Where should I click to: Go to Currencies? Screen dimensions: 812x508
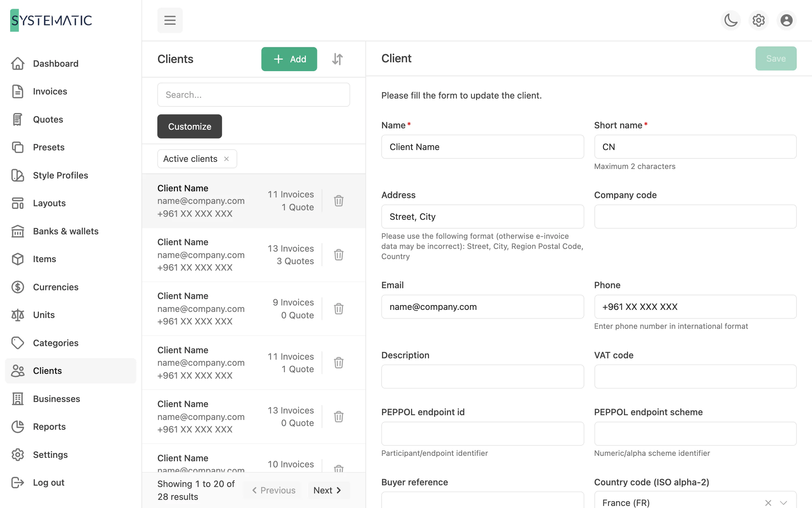point(70,287)
